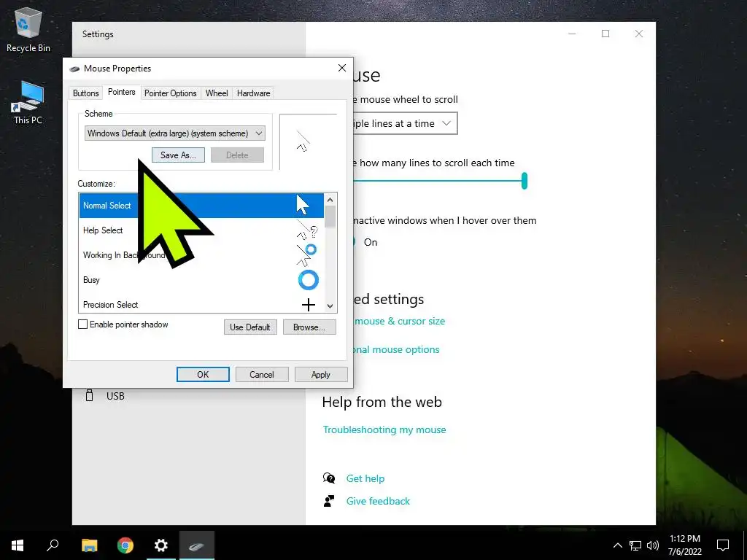Screen dimensions: 747x560
Task: Click the scroll lines slider handle
Action: 524,181
